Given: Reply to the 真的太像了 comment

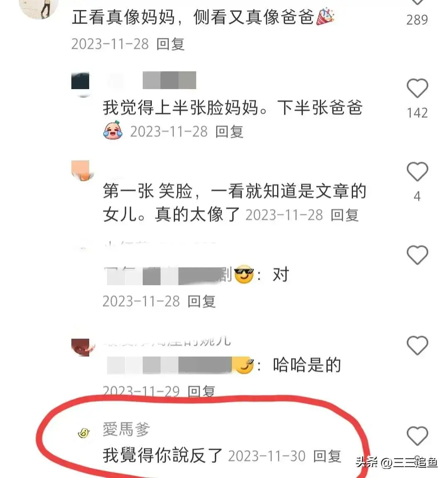Looking at the screenshot, I should click(x=344, y=215).
